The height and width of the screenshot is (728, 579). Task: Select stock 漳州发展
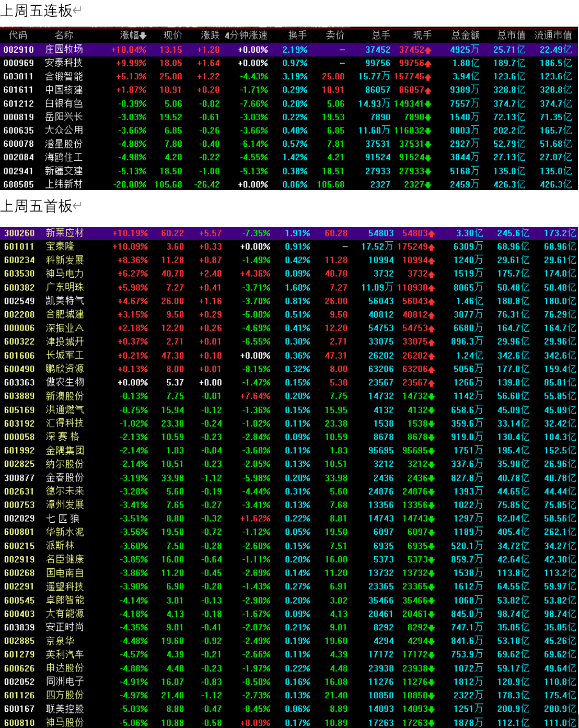pos(65,505)
